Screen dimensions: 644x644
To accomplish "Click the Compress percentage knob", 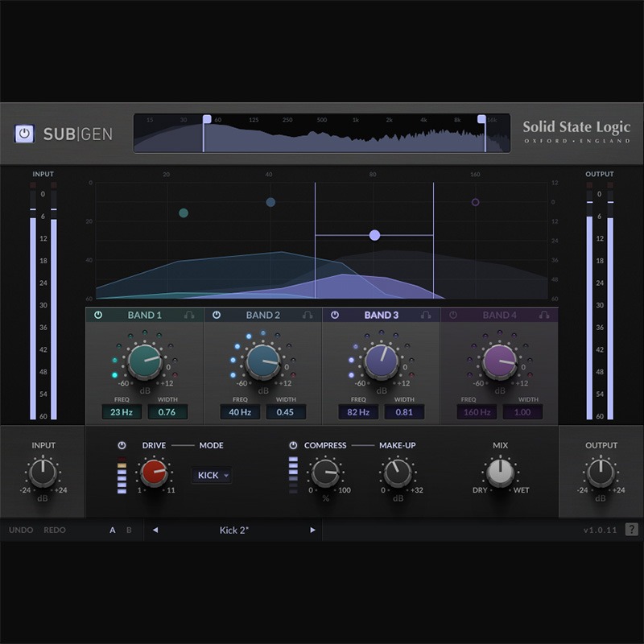I will tap(325, 473).
